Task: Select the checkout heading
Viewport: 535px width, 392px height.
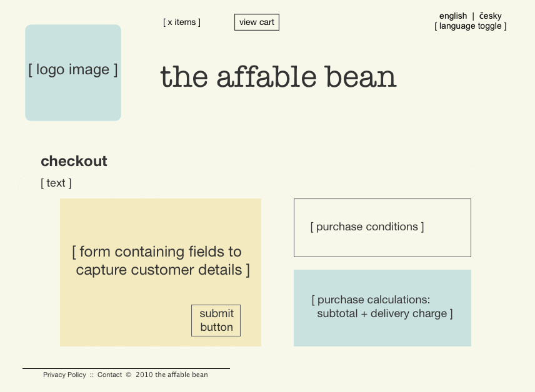Action: coord(74,161)
